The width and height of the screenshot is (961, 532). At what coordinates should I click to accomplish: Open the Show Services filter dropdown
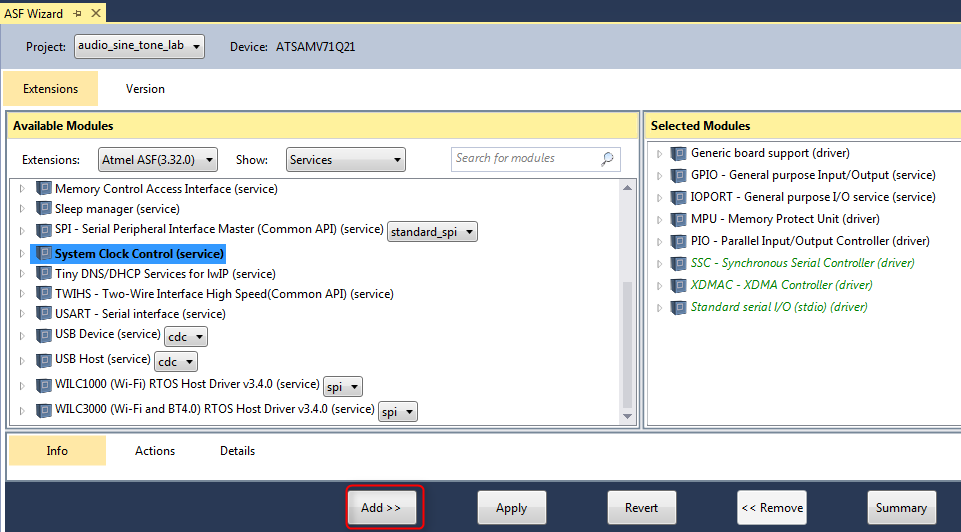click(x=345, y=160)
